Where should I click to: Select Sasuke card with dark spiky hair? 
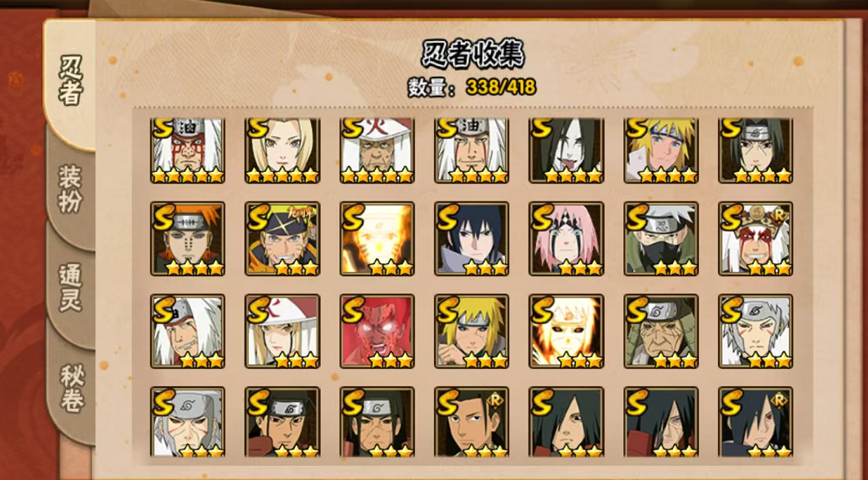tap(472, 238)
